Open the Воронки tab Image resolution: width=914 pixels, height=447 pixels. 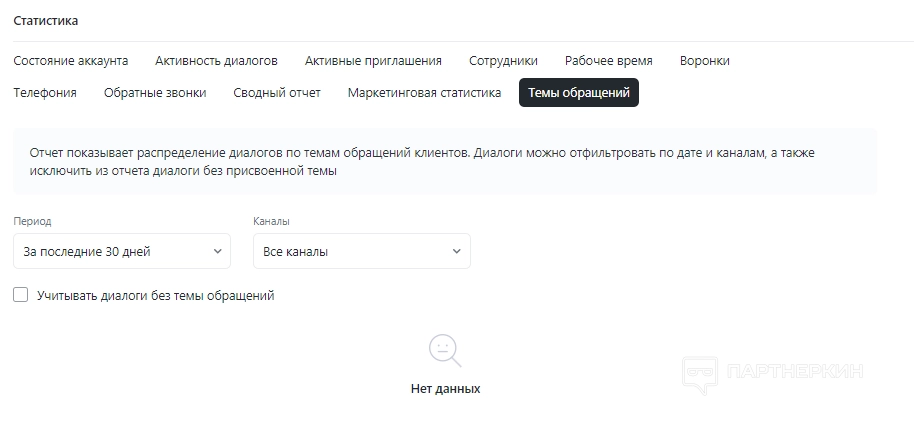pos(704,60)
